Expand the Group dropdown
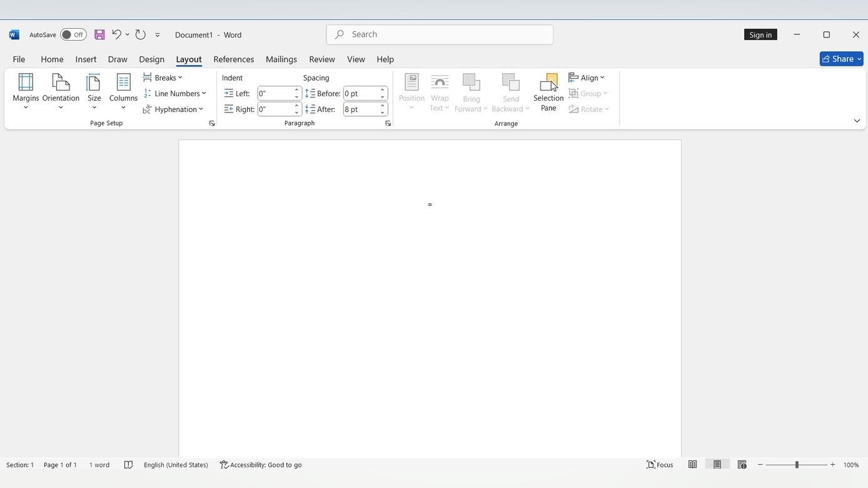 coord(588,93)
